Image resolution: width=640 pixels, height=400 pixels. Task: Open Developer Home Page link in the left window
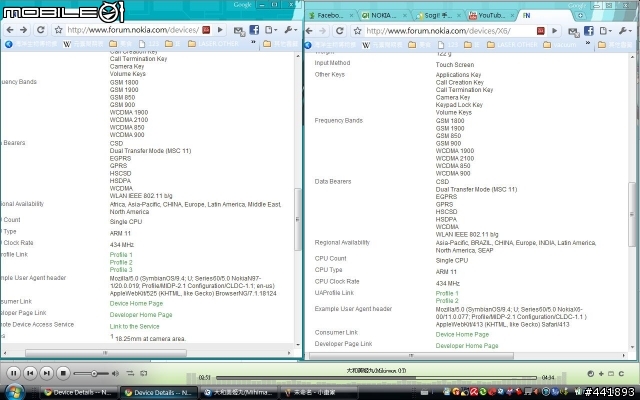[x=141, y=315]
